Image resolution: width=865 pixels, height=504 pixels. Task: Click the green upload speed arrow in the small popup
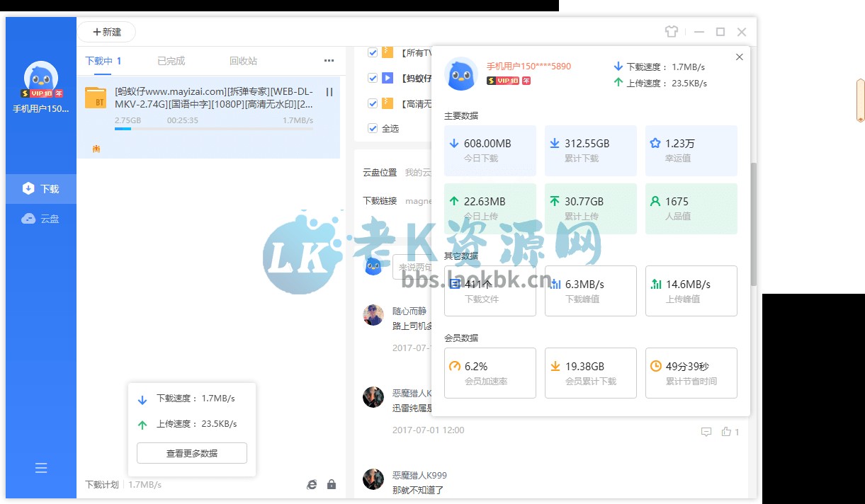[142, 425]
